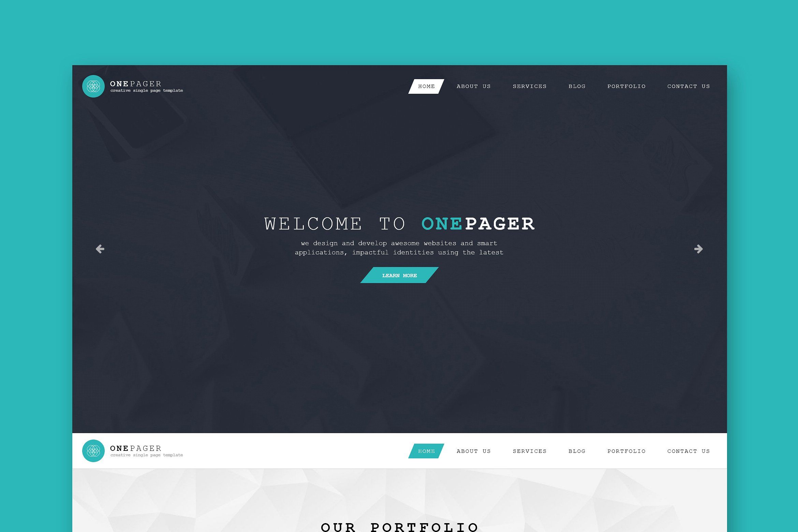This screenshot has height=532, width=798.
Task: Click the circular globe logo icon
Action: [92, 86]
